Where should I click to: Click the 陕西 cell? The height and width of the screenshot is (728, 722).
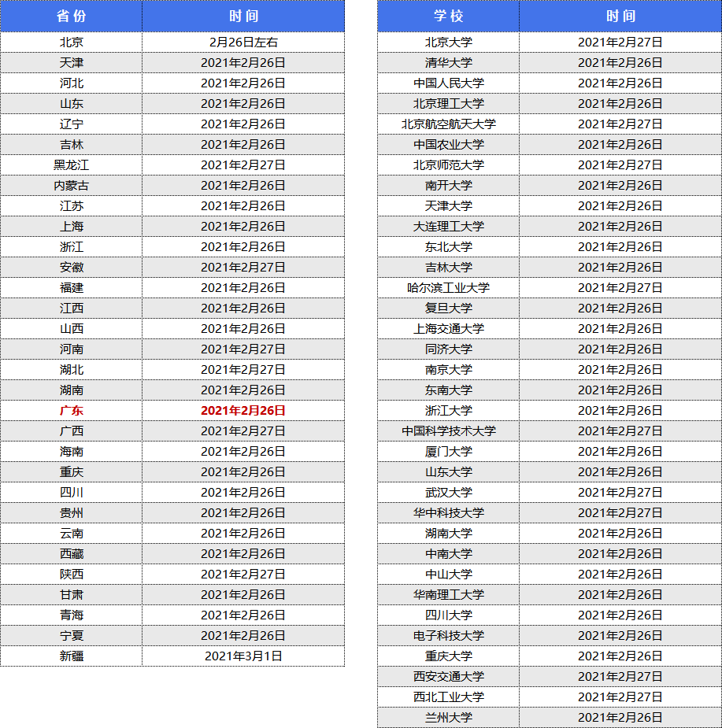[x=71, y=574]
